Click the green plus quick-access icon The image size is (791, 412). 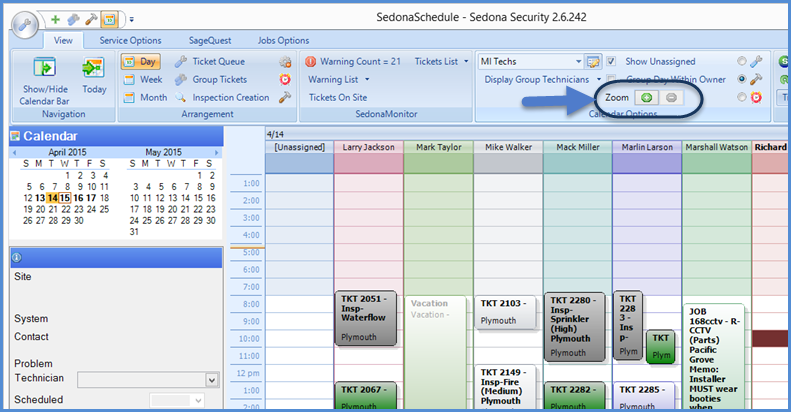click(x=55, y=20)
